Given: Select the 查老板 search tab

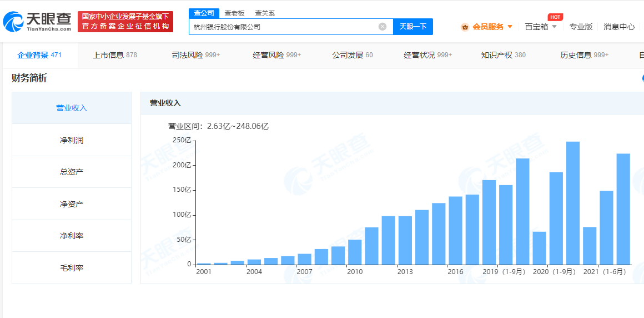Looking at the screenshot, I should pyautogui.click(x=234, y=13).
